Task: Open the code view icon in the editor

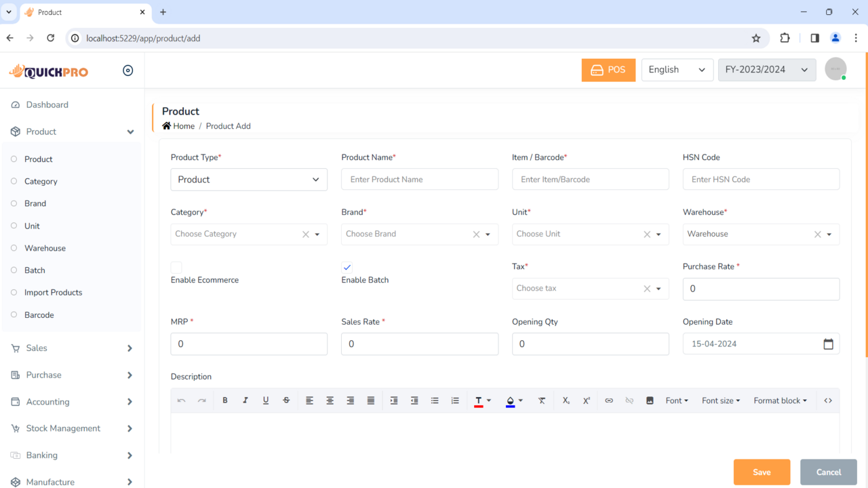Action: tap(827, 400)
